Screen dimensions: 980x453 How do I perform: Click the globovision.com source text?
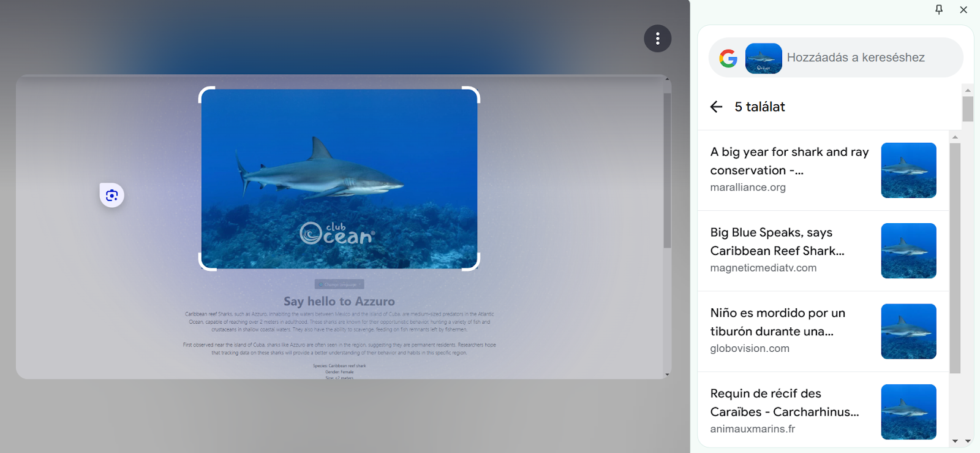point(750,348)
